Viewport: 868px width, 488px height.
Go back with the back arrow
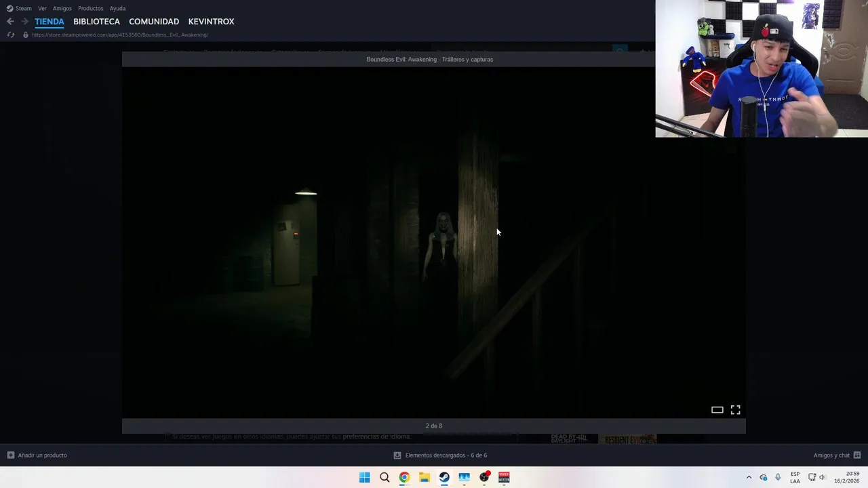(x=10, y=22)
